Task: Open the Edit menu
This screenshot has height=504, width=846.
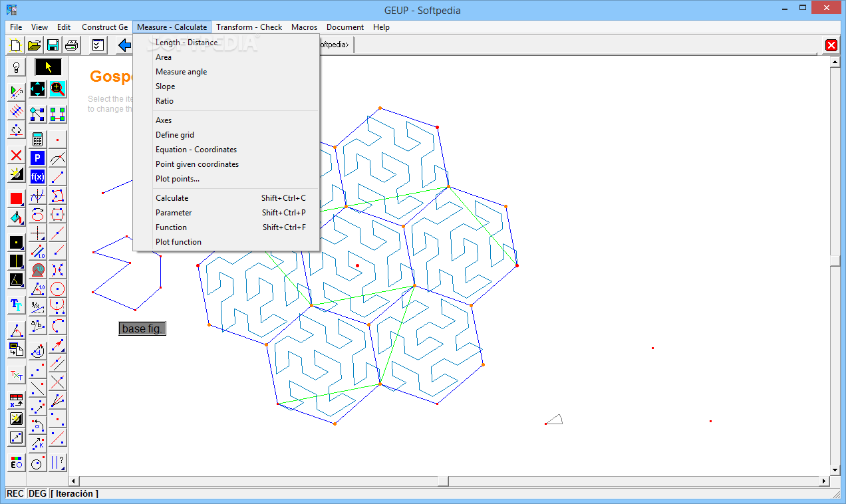Action: (x=64, y=27)
